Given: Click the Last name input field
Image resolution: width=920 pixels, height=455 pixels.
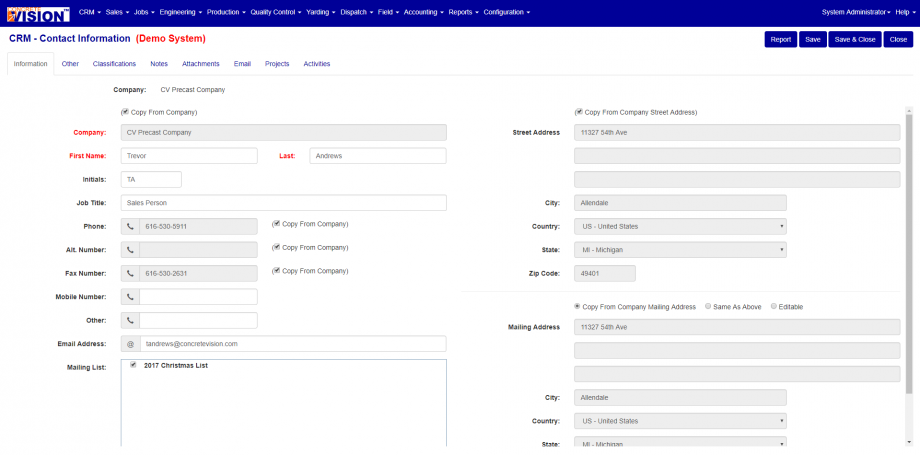Looking at the screenshot, I should click(378, 156).
